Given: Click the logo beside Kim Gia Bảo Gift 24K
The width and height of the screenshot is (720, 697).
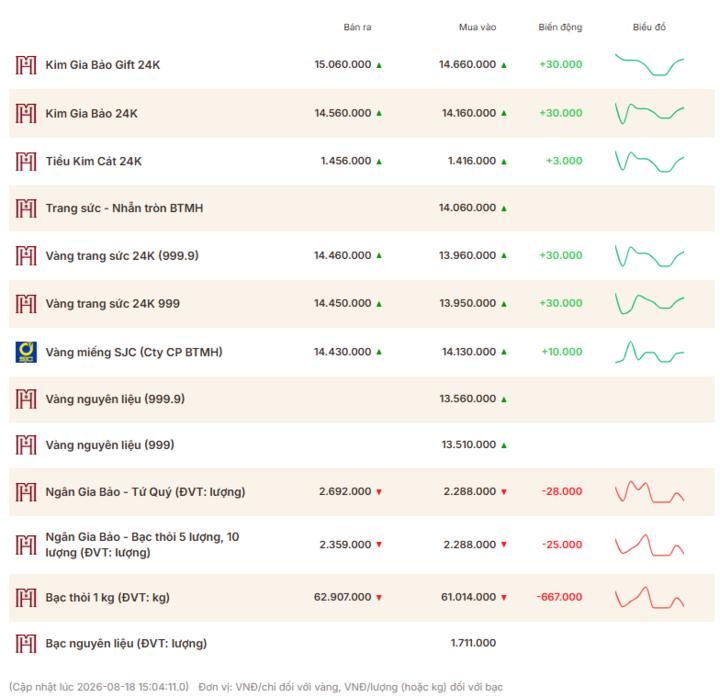Looking at the screenshot, I should click(x=26, y=65).
